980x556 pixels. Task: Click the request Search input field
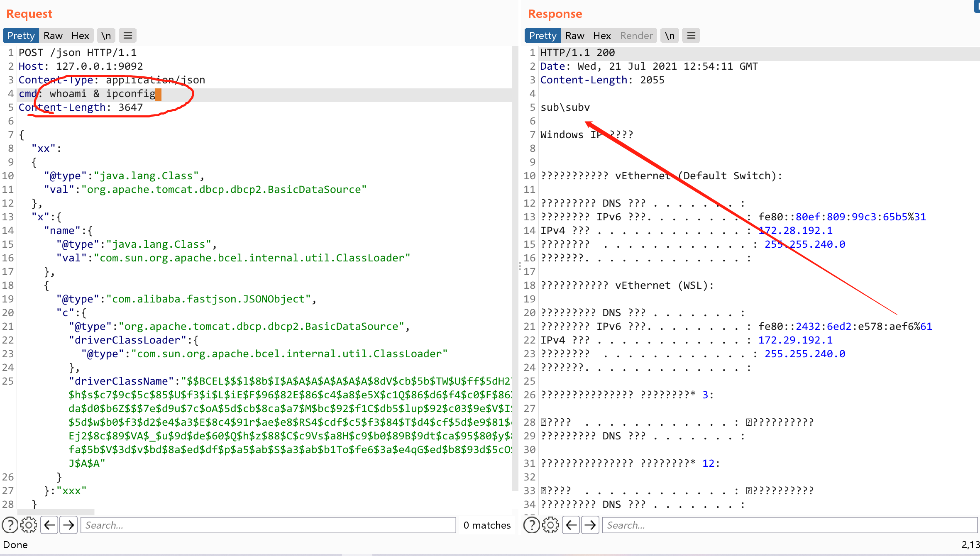tap(268, 525)
